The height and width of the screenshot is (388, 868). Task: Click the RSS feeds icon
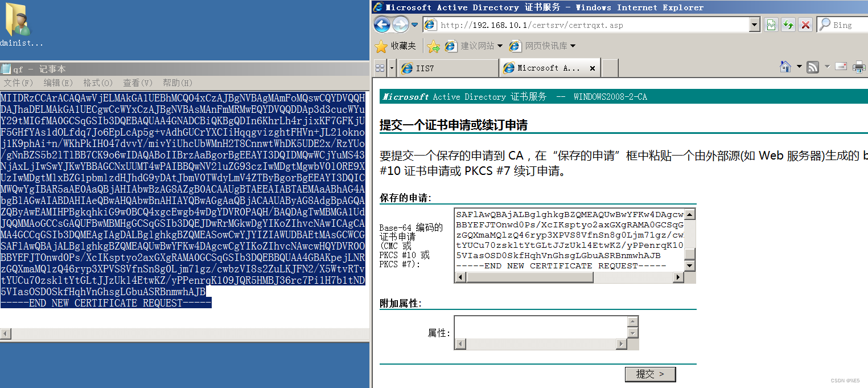pyautogui.click(x=812, y=67)
